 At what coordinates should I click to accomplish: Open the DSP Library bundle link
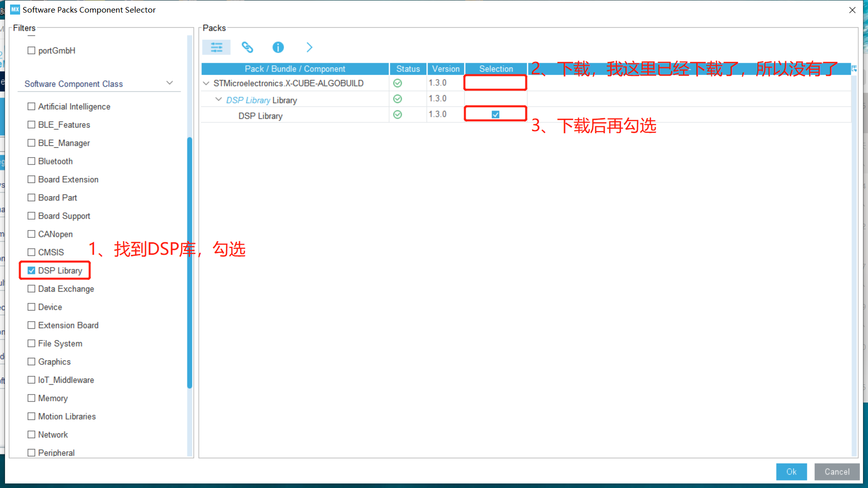(248, 100)
